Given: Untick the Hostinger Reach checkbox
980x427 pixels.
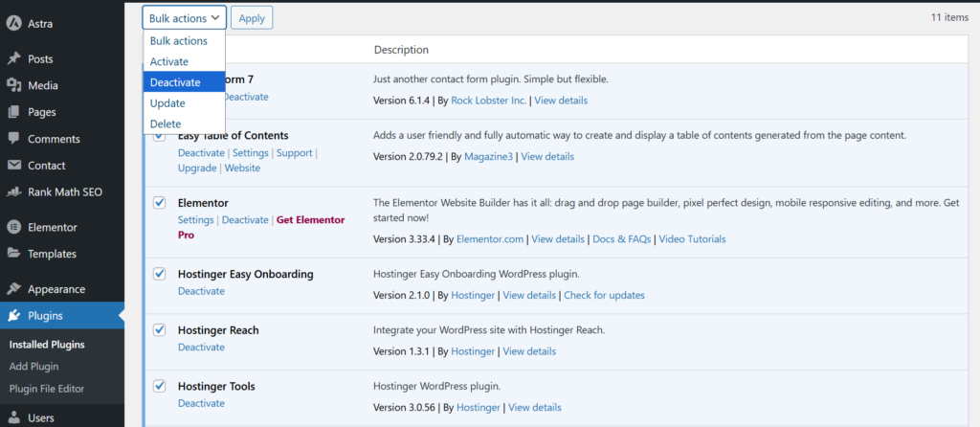Looking at the screenshot, I should (160, 330).
